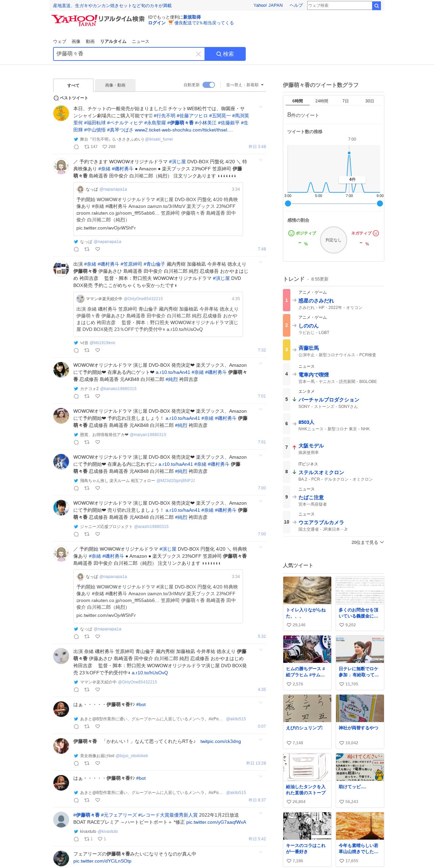
Task: Like the arashi19880315 tweet
Action: tap(98, 534)
